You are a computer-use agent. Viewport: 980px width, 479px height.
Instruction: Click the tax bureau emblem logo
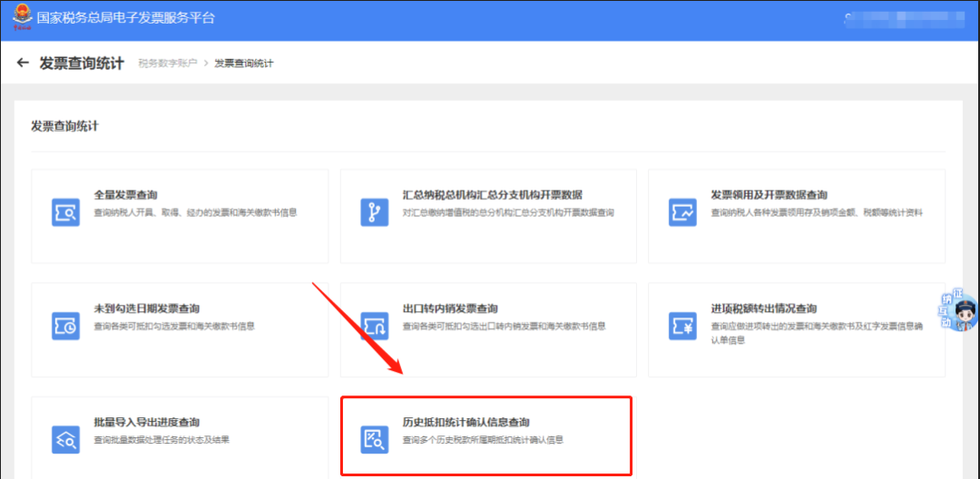[19, 18]
